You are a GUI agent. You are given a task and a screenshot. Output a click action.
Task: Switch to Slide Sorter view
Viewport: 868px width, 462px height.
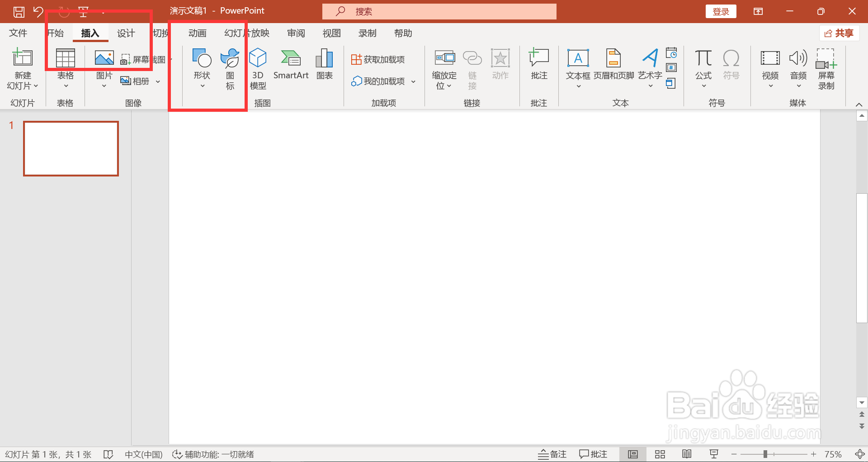(660, 454)
